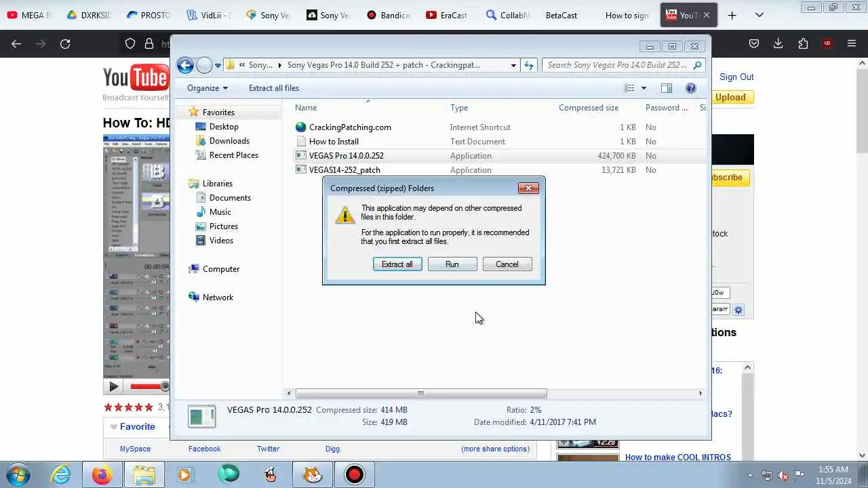Launch Internet Explorer from the taskbar

(61, 475)
